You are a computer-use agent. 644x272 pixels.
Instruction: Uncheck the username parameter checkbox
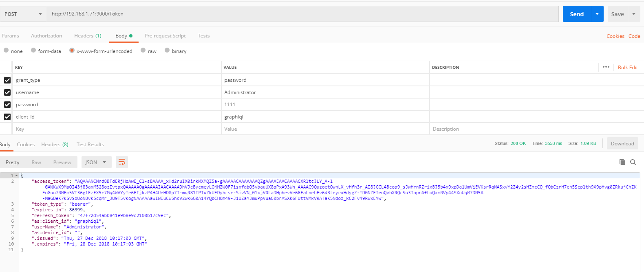pos(7,92)
